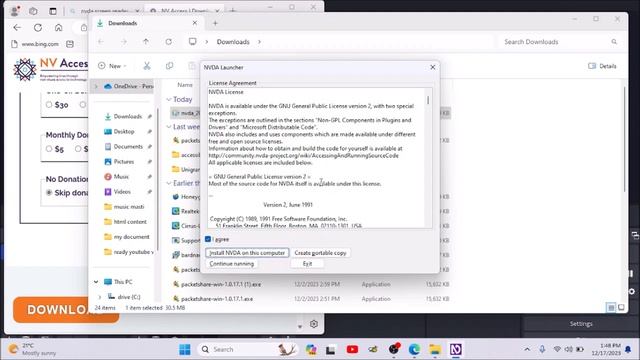640x360 pixels.
Task: Open Music in the navigation pane
Action: point(121,176)
